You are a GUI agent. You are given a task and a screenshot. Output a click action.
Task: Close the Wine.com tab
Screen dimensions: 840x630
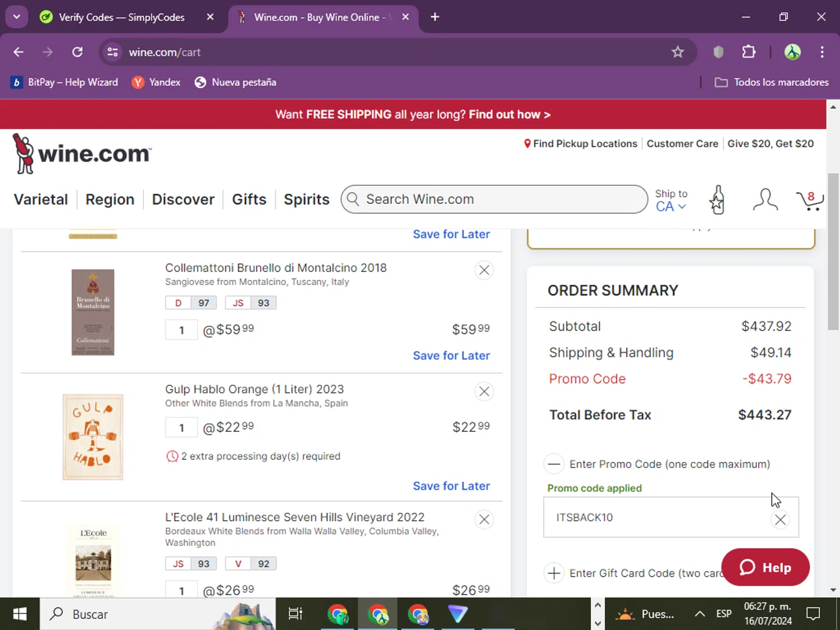click(x=405, y=17)
